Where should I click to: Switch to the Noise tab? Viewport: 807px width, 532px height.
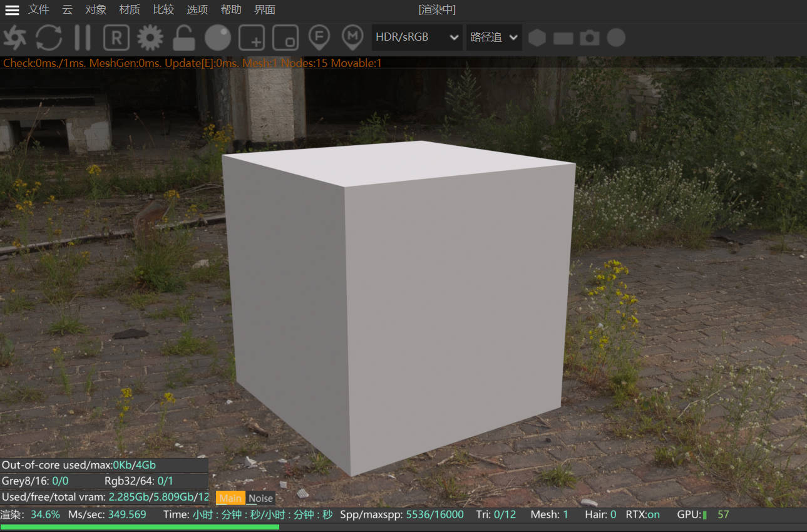tap(260, 498)
